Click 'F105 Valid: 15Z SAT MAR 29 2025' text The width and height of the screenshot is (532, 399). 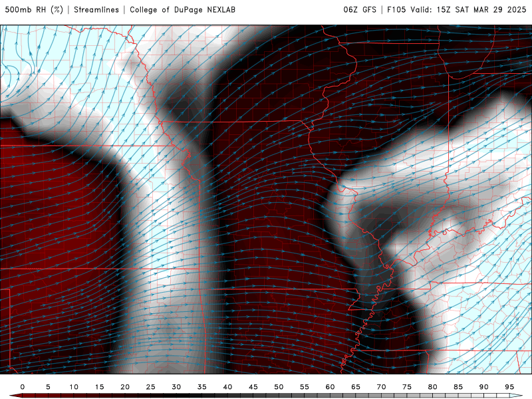tap(457, 10)
